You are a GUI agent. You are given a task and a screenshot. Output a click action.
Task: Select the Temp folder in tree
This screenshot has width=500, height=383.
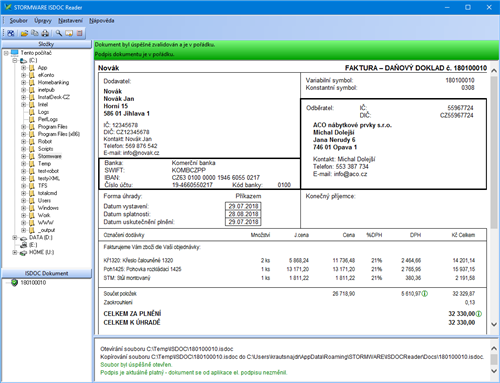44,164
